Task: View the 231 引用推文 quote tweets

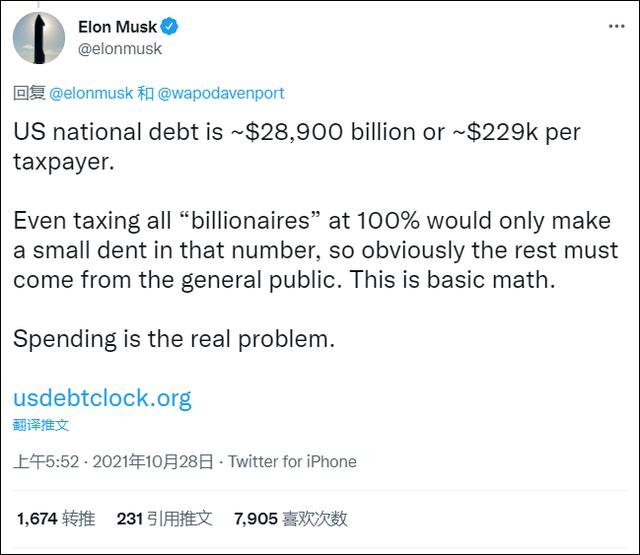Action: tap(164, 519)
